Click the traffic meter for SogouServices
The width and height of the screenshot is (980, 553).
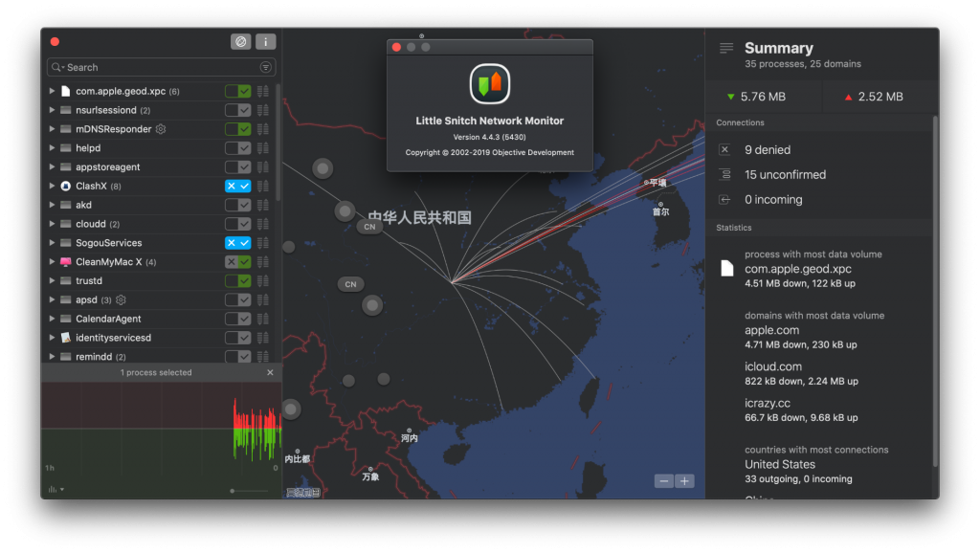(x=263, y=243)
